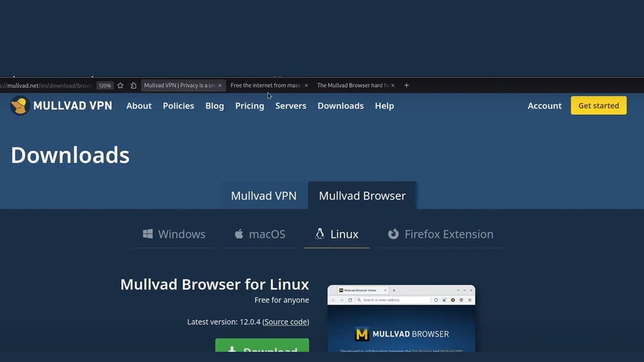Click the 'Downloads' page heading
644x362 pixels.
(x=70, y=155)
